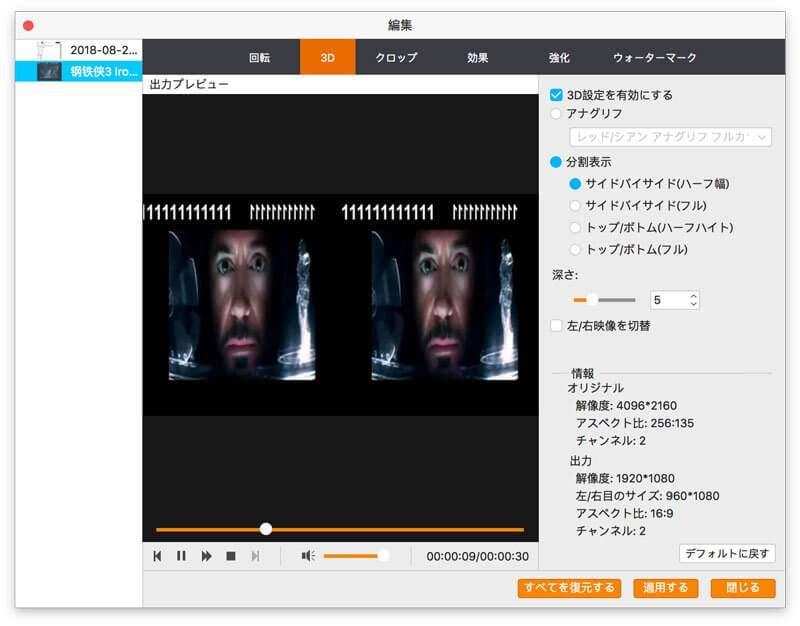
Task: Switch to the 効果 tab
Action: pyautogui.click(x=478, y=58)
